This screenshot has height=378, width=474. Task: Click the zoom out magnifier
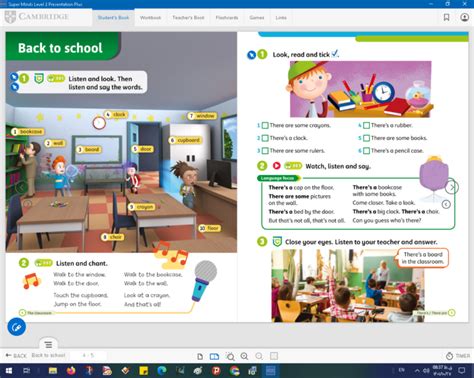click(259, 356)
